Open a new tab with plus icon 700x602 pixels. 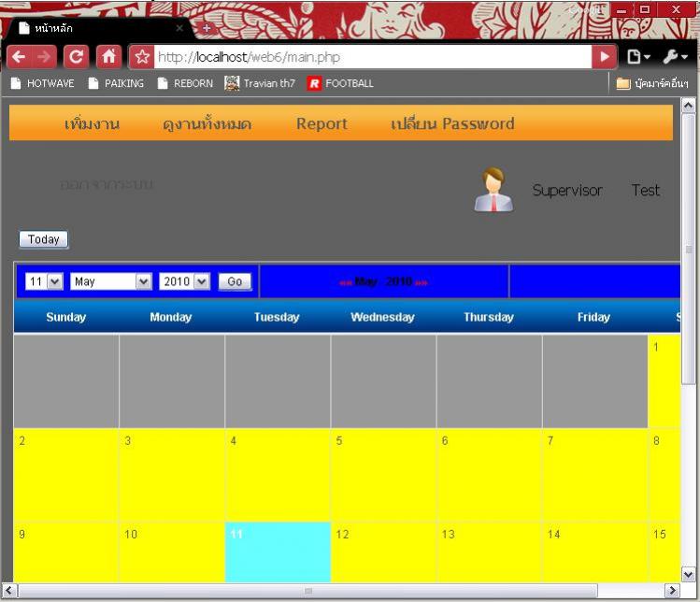click(x=207, y=28)
